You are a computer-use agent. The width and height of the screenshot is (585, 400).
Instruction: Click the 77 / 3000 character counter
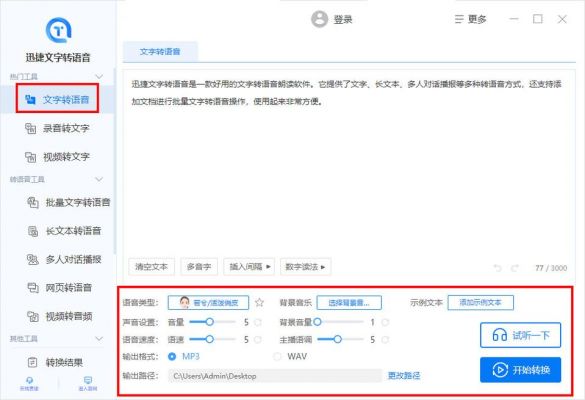tap(551, 268)
